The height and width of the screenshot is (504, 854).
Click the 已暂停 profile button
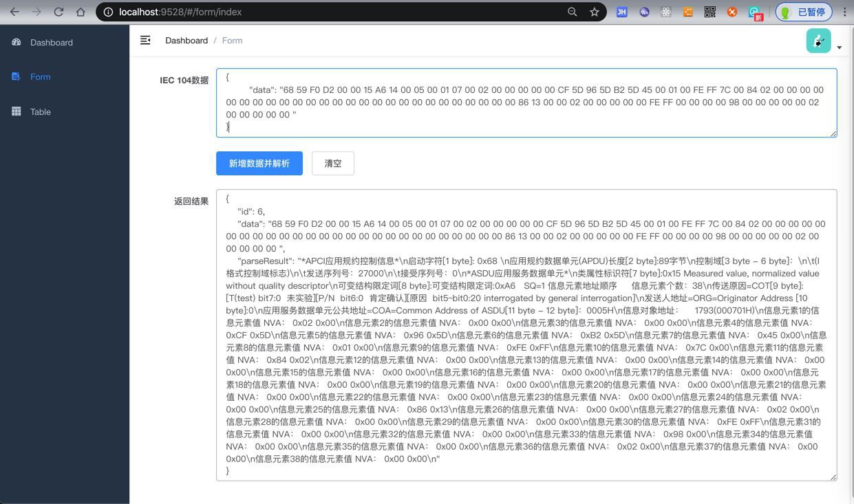(x=804, y=12)
